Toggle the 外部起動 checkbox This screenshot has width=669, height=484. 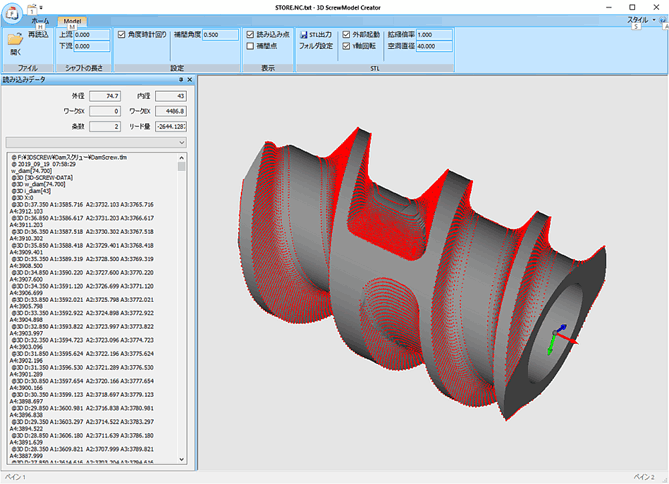(347, 34)
